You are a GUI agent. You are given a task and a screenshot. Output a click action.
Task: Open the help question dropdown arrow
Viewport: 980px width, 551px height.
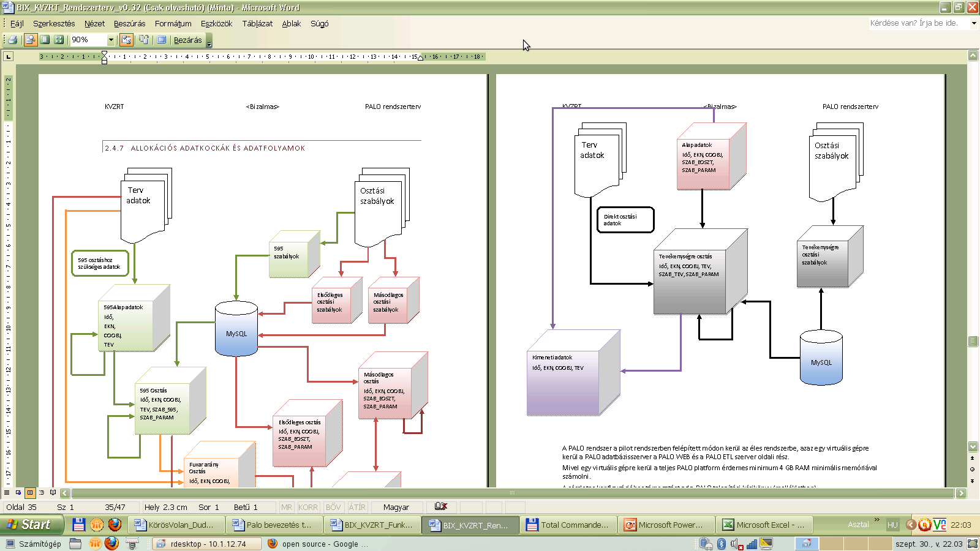(974, 23)
